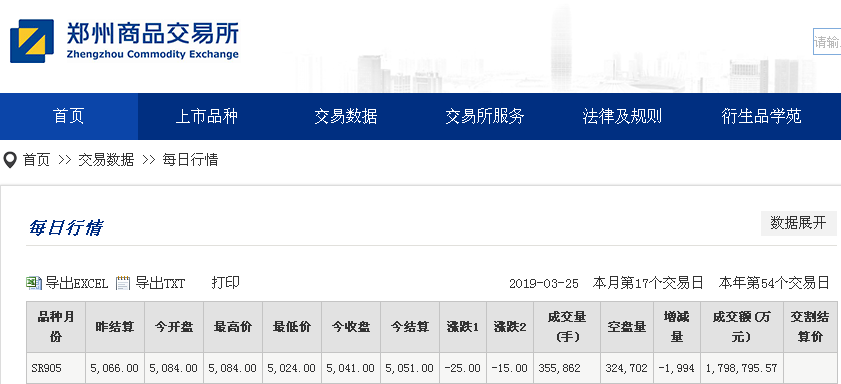
Task: Open the 交易数据 menu
Action: click(x=345, y=116)
